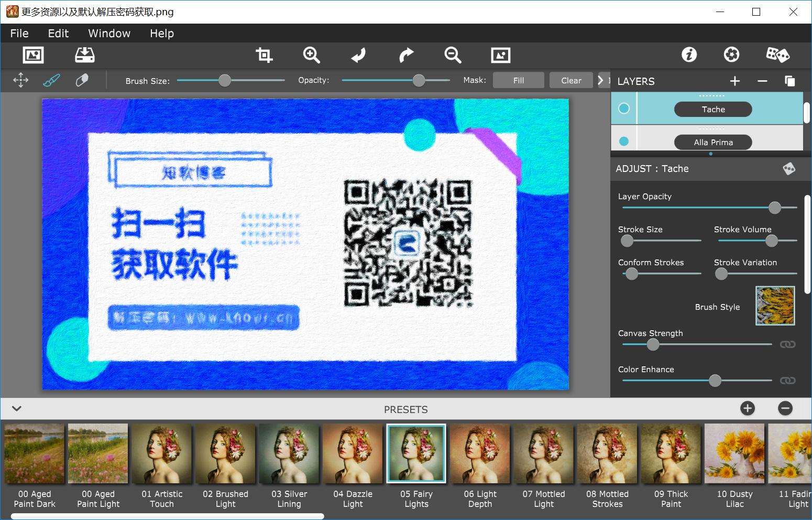Adjust the Brush Size slider
Screen dimensions: 812x520
pos(231,80)
